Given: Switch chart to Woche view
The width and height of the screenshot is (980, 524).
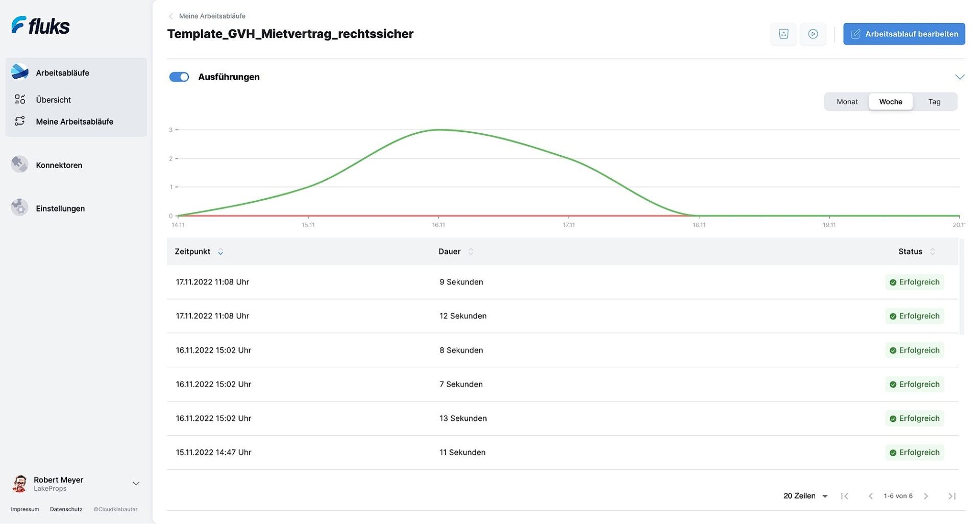Looking at the screenshot, I should [891, 102].
